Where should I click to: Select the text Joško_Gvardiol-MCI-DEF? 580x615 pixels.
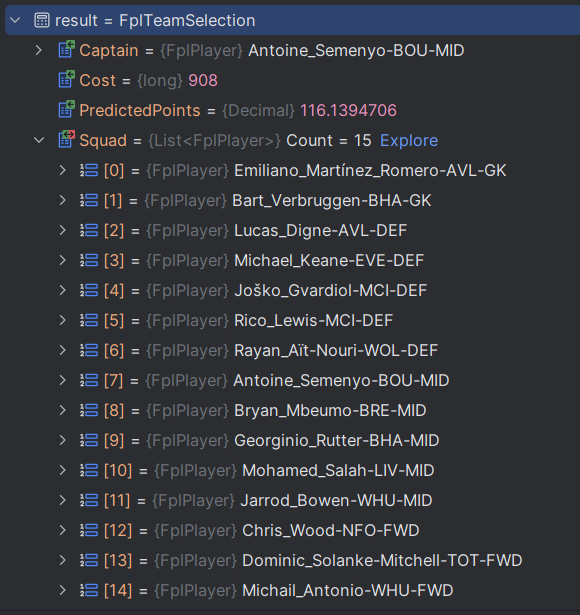tap(330, 291)
